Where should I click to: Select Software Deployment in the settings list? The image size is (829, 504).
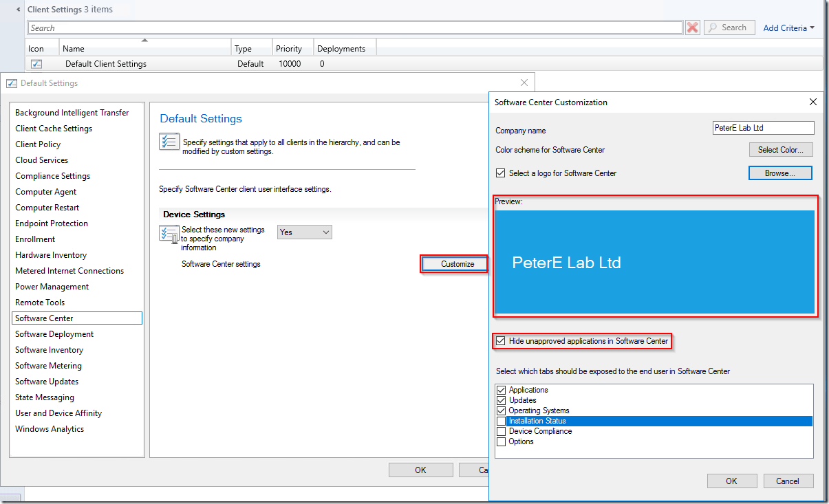tap(54, 334)
